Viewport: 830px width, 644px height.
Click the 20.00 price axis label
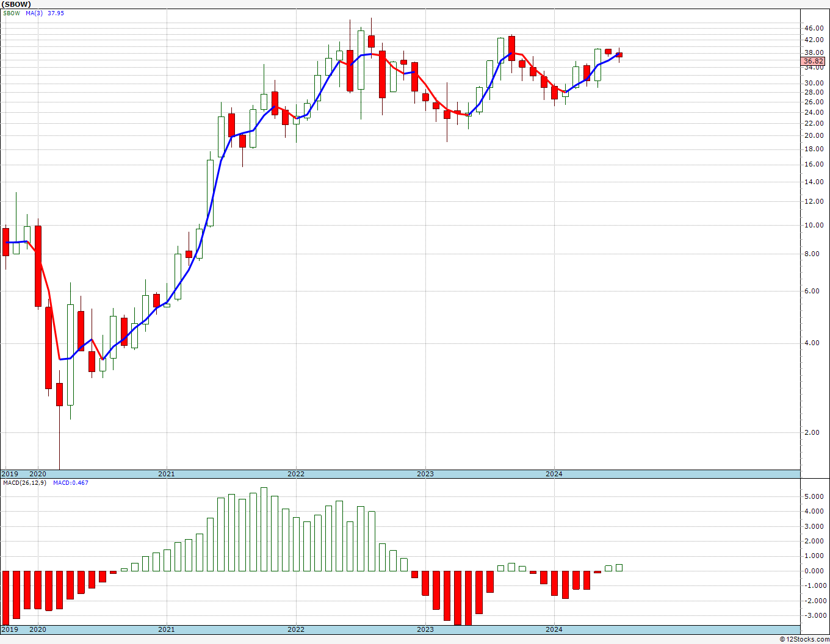point(814,135)
